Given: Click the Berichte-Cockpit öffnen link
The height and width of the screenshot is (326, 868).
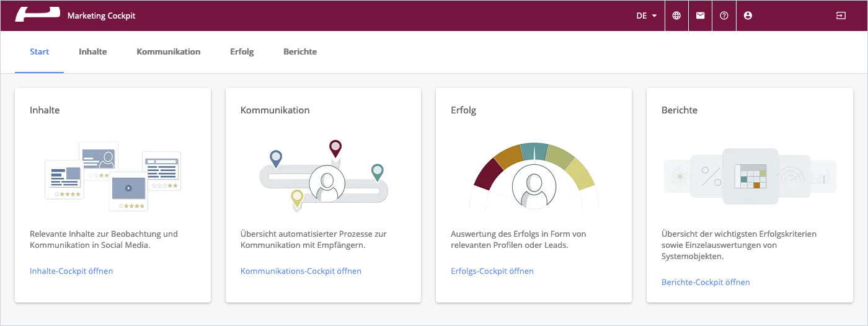Looking at the screenshot, I should point(706,283).
